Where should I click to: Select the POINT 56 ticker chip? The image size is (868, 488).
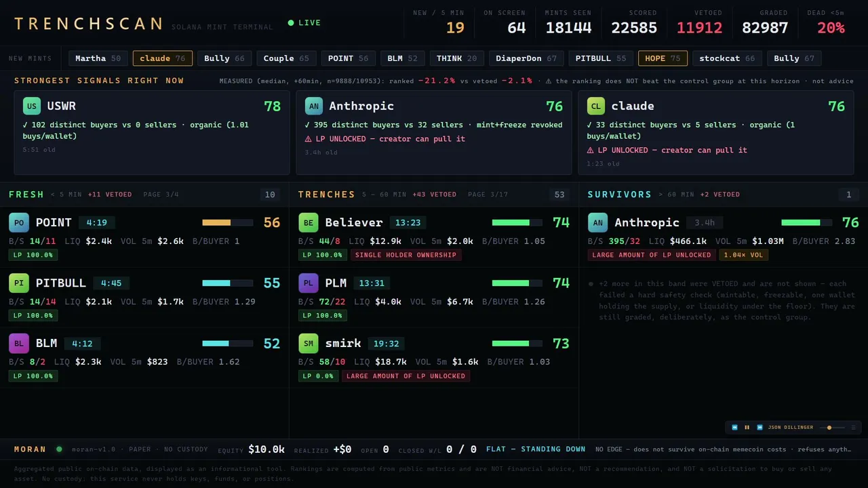pyautogui.click(x=349, y=58)
